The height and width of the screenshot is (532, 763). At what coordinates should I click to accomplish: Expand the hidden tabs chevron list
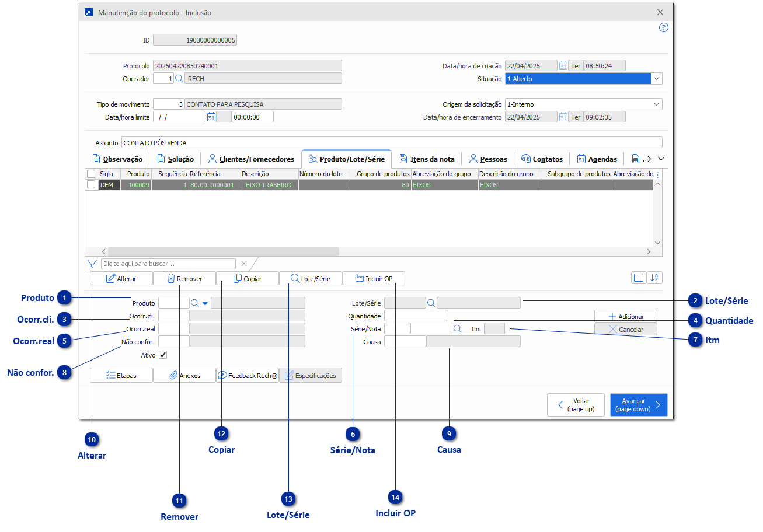pos(660,159)
